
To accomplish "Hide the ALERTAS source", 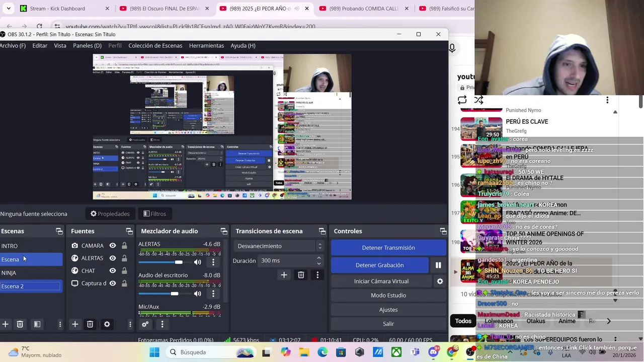I will (113, 258).
